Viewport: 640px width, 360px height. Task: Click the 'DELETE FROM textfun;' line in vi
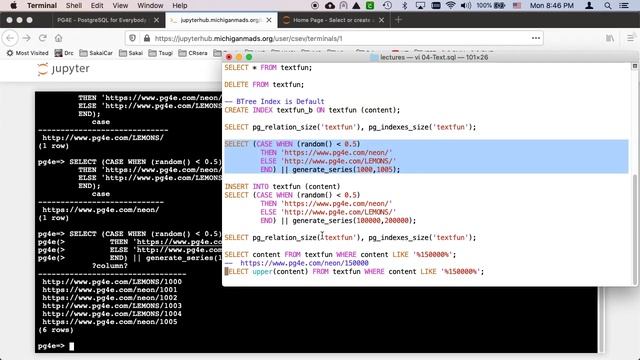click(264, 84)
